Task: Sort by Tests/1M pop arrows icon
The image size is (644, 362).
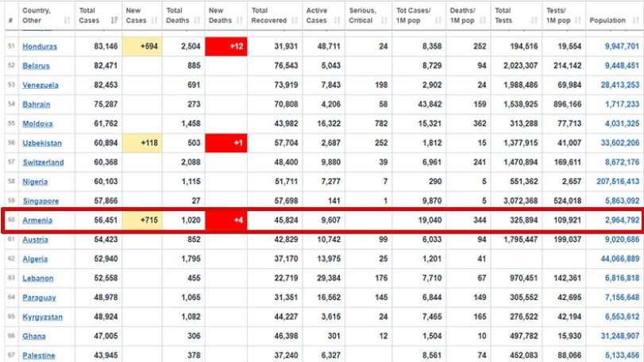Action: [x=578, y=20]
